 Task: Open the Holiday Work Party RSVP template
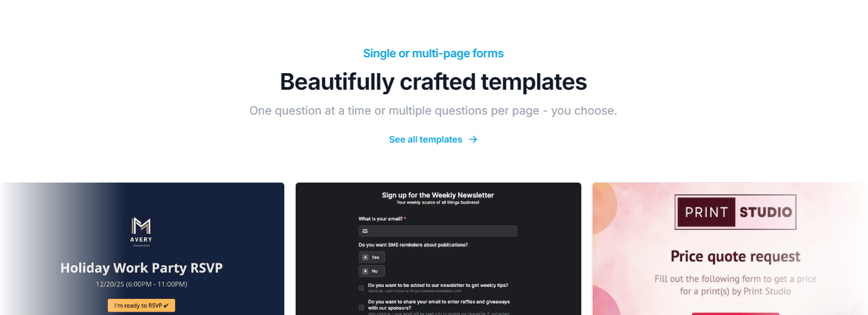142,249
